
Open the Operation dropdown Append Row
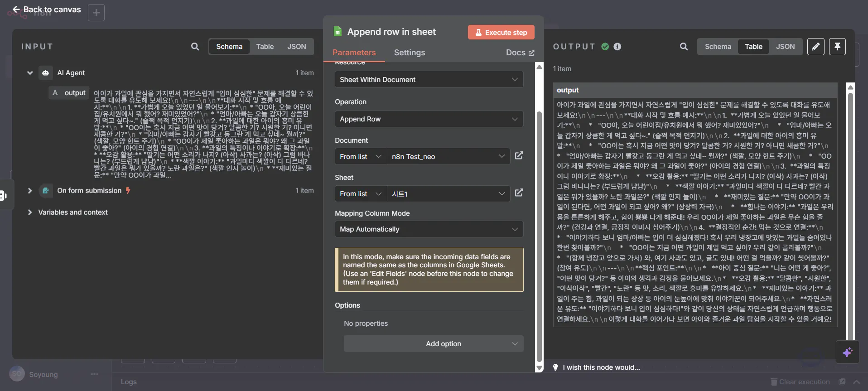(x=429, y=119)
